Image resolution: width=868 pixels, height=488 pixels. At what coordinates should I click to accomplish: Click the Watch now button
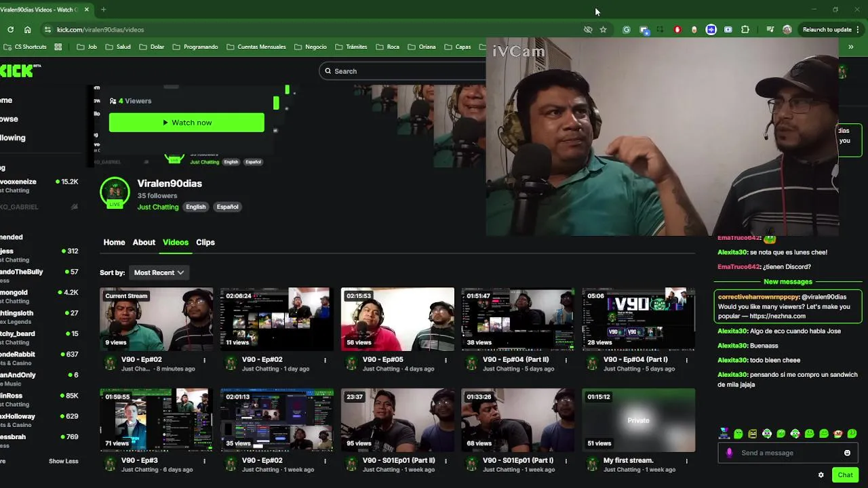point(186,123)
